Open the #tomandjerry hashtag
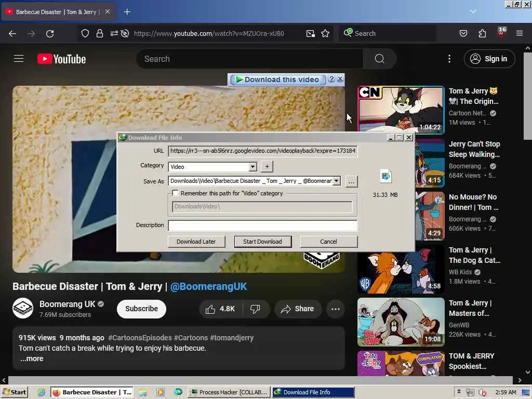The height and width of the screenshot is (399, 532). (232, 338)
